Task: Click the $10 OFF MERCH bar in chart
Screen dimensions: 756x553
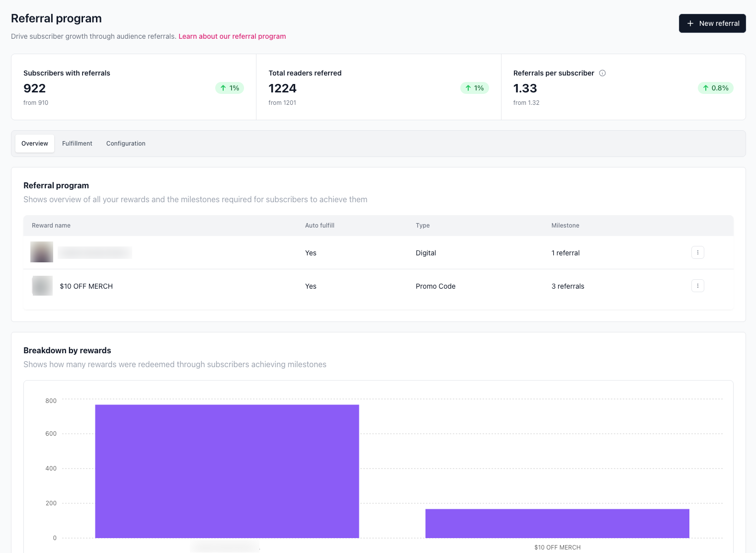Action: [x=557, y=523]
